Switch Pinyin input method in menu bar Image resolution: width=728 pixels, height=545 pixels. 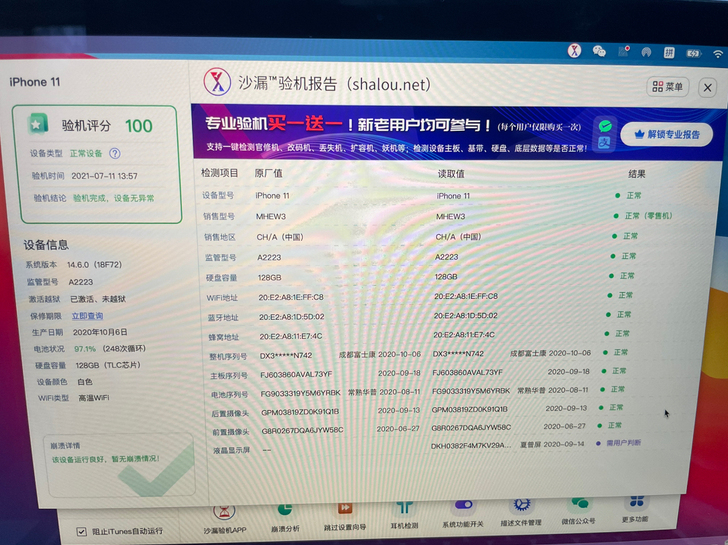669,52
